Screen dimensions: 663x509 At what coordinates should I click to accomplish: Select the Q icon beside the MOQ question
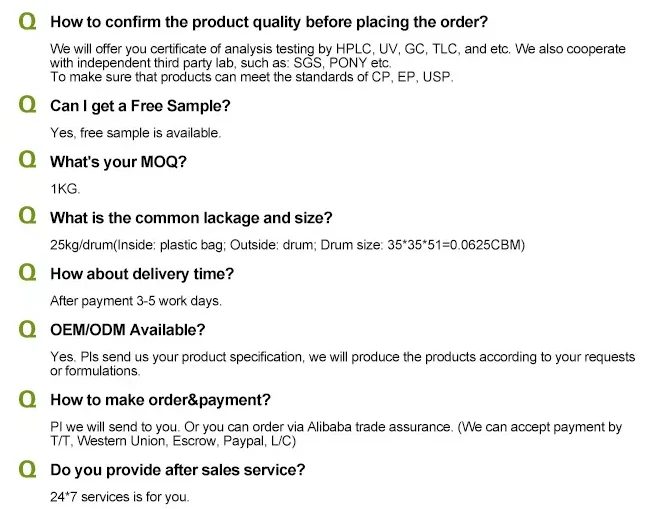click(x=27, y=160)
